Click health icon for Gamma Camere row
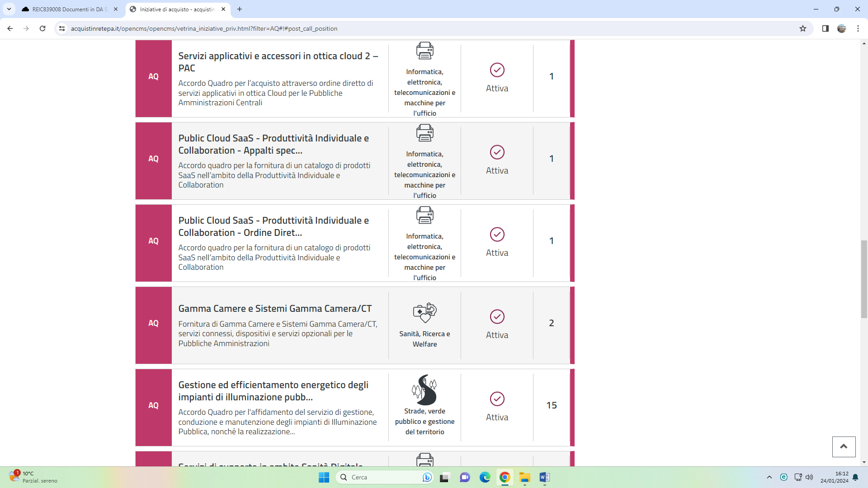 click(x=425, y=312)
